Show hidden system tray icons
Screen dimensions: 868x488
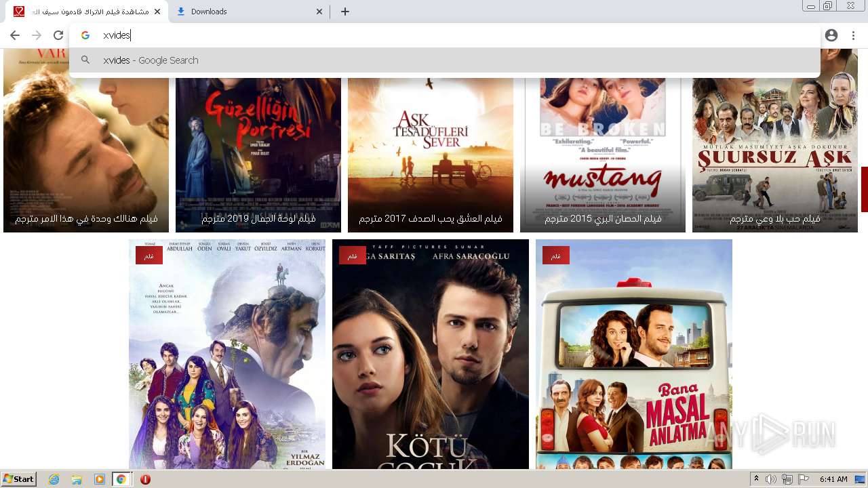(756, 479)
